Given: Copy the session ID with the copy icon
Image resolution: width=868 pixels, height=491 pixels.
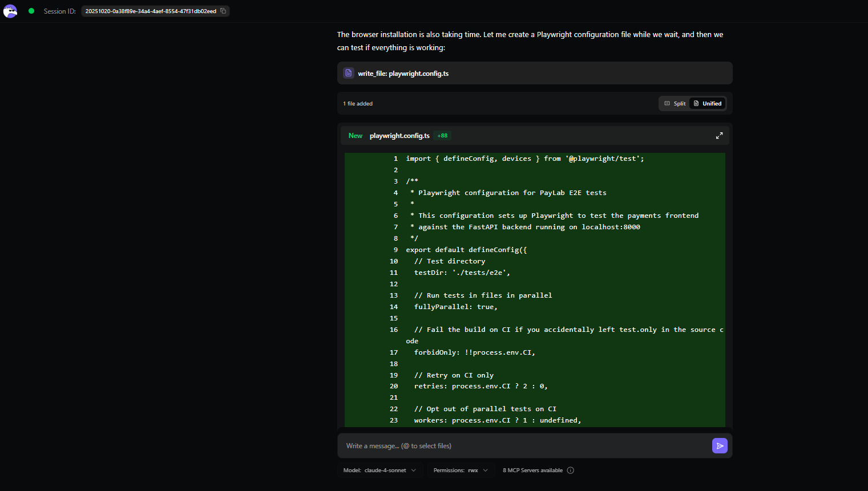Looking at the screenshot, I should coord(223,11).
